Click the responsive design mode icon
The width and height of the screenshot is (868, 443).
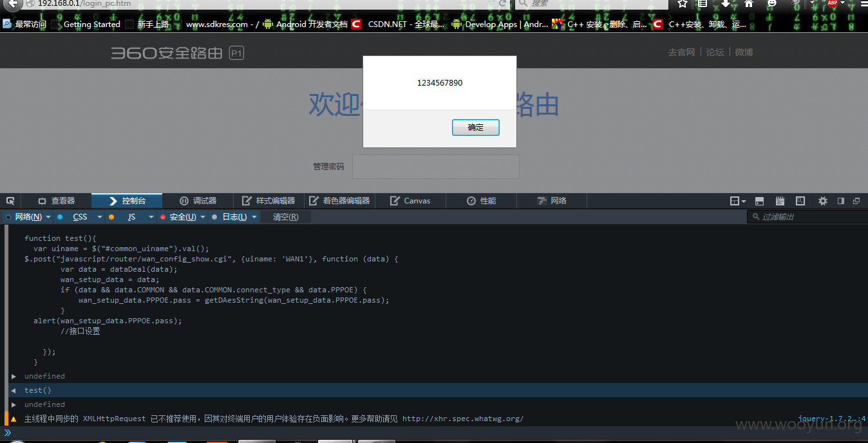(800, 201)
